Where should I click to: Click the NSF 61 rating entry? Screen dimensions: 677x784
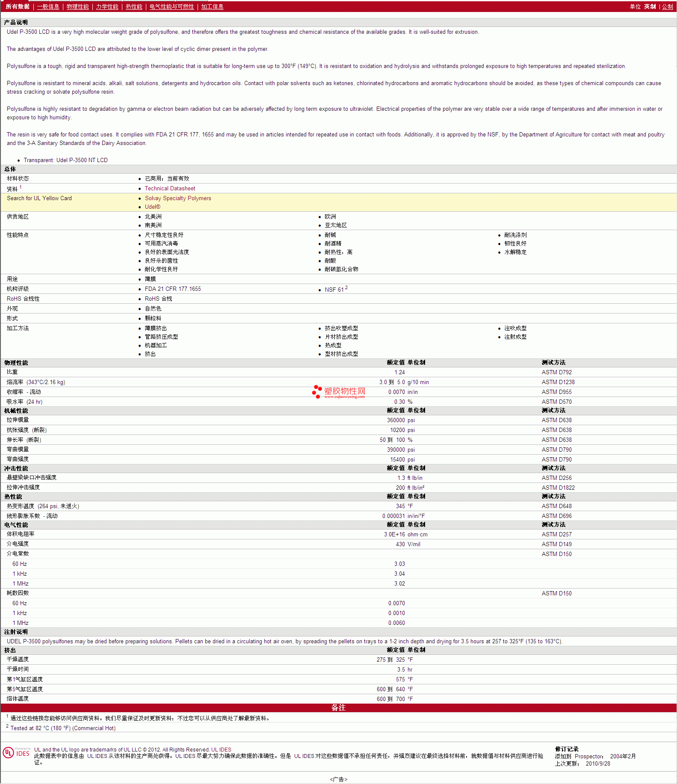click(336, 290)
